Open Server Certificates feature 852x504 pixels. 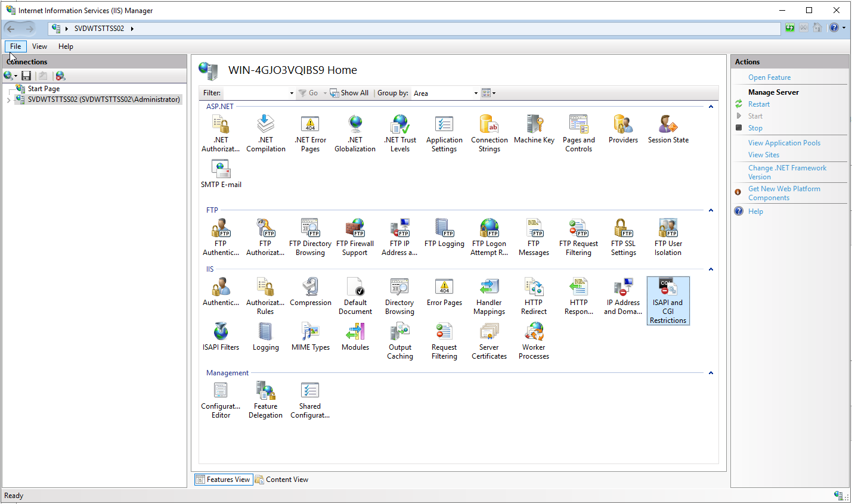pyautogui.click(x=489, y=341)
